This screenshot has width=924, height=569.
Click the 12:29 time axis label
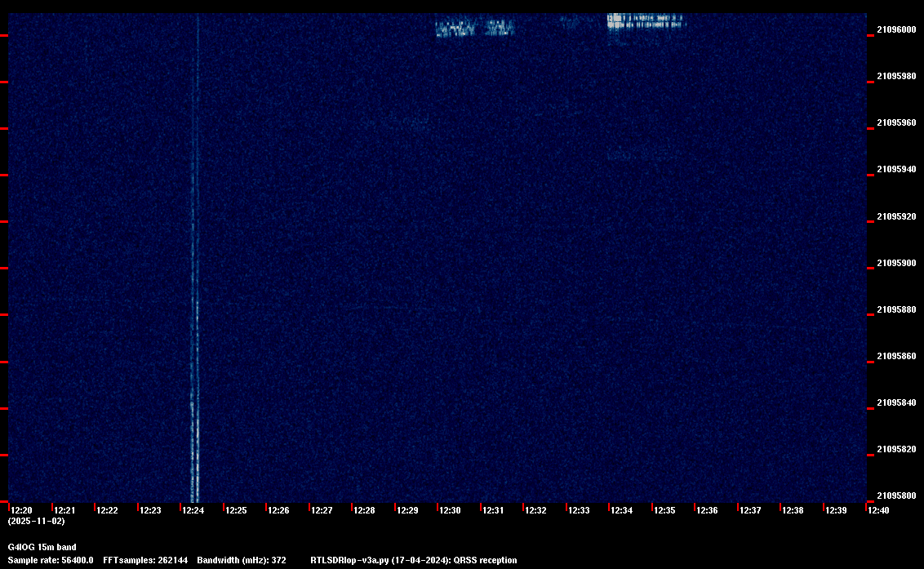[x=407, y=510]
